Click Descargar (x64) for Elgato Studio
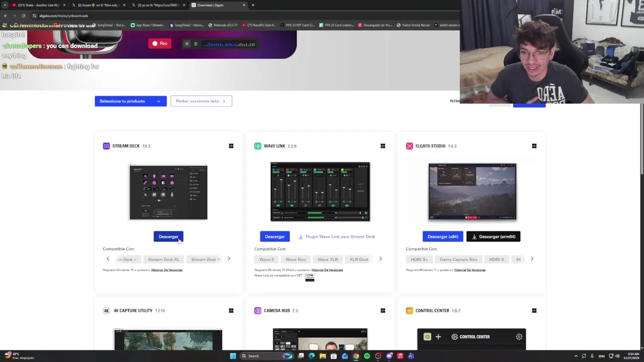 (x=443, y=236)
